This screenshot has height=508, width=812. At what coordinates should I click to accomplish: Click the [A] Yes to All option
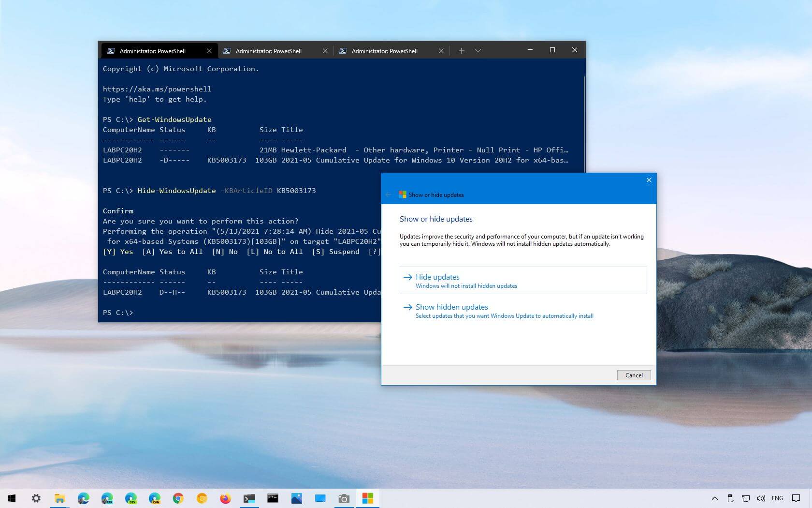pos(172,252)
